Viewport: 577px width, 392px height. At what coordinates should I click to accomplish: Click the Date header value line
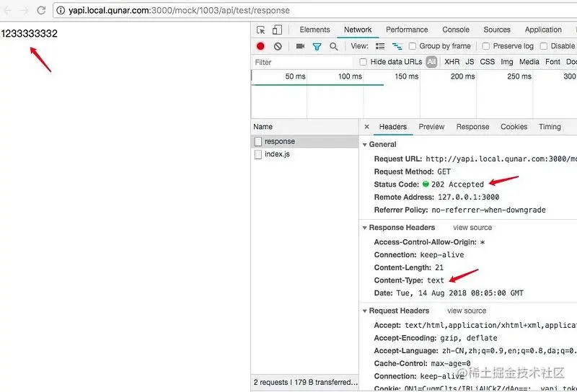click(459, 293)
